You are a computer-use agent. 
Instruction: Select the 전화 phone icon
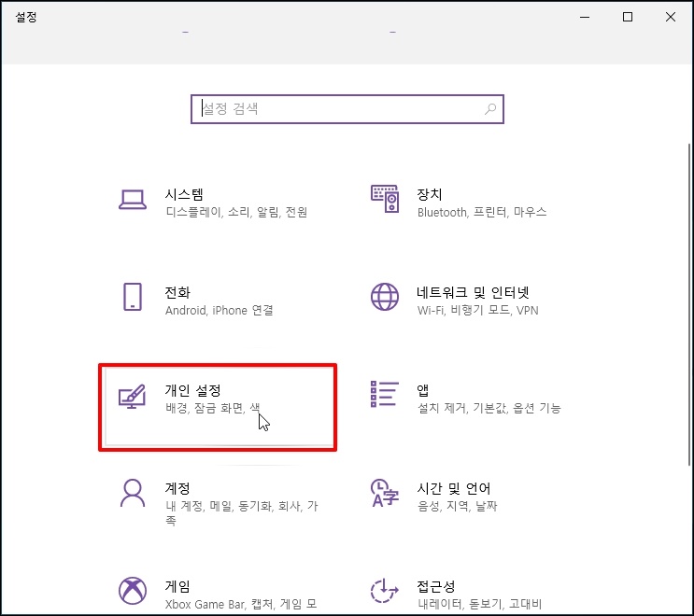pyautogui.click(x=133, y=297)
